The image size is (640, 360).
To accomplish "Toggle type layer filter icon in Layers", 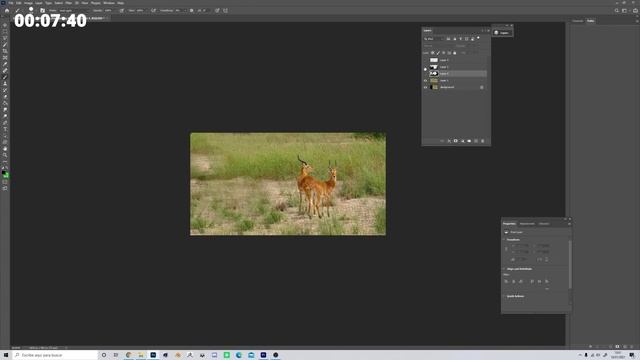I will 460,39.
